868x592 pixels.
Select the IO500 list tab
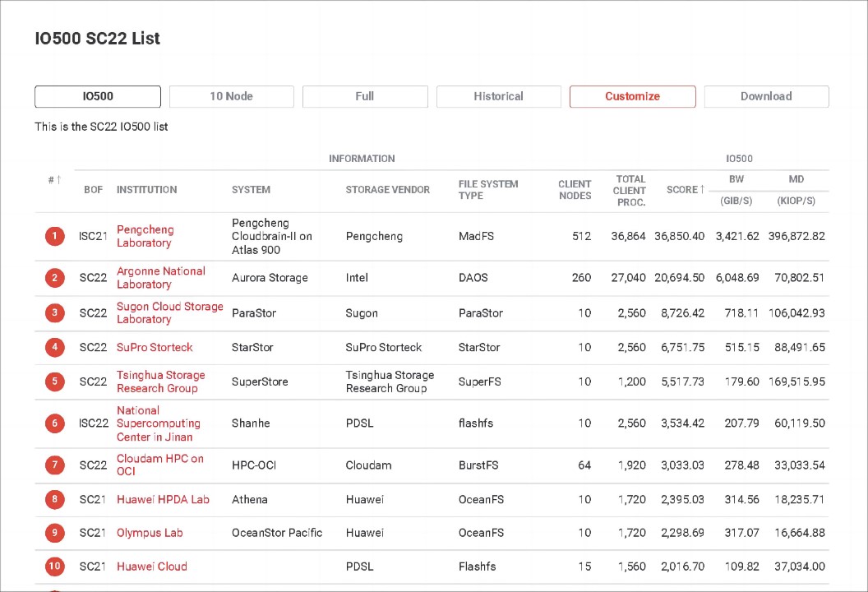(98, 96)
